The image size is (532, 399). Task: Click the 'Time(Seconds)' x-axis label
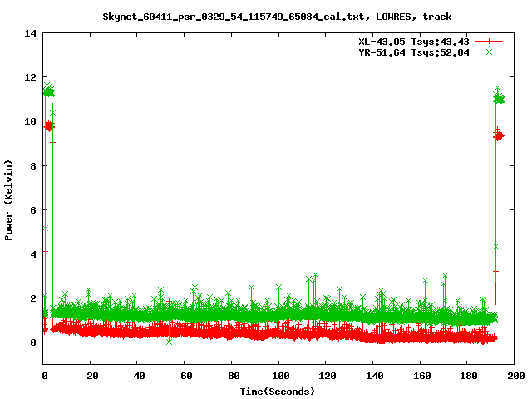277,392
